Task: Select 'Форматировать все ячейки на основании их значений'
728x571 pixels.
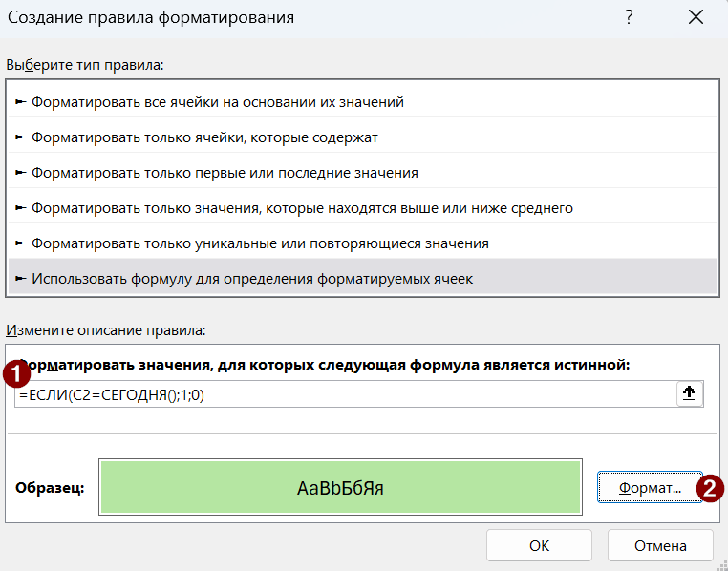Action: click(x=362, y=102)
